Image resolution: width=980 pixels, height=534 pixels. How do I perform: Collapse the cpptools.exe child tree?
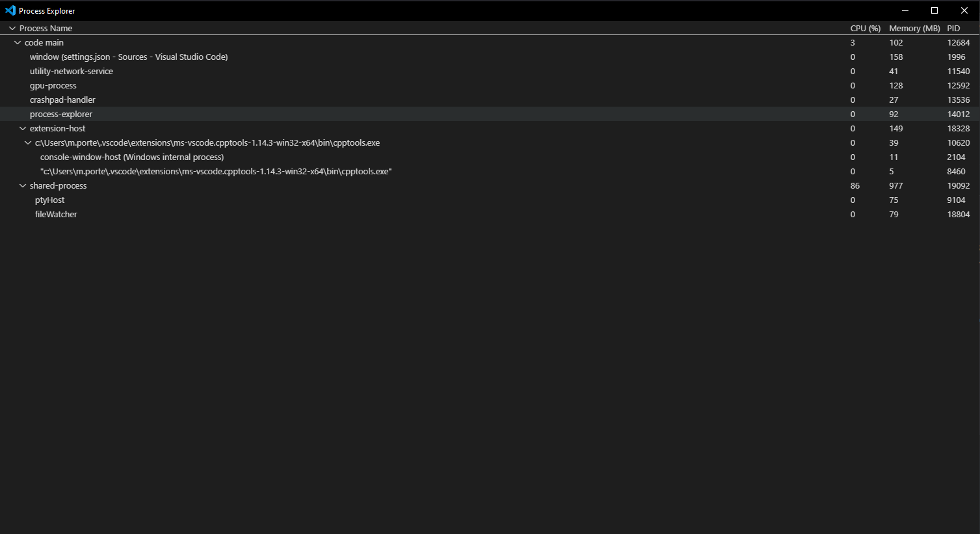pos(28,142)
